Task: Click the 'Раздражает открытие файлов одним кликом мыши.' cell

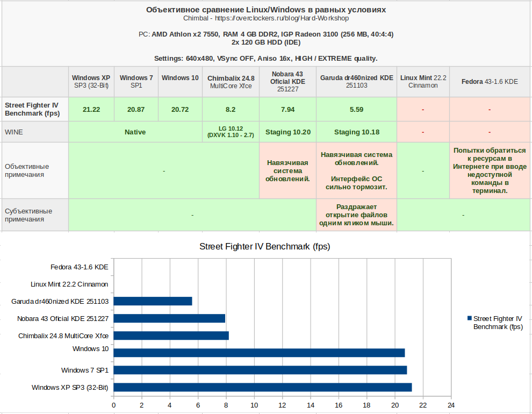Action: coord(357,215)
